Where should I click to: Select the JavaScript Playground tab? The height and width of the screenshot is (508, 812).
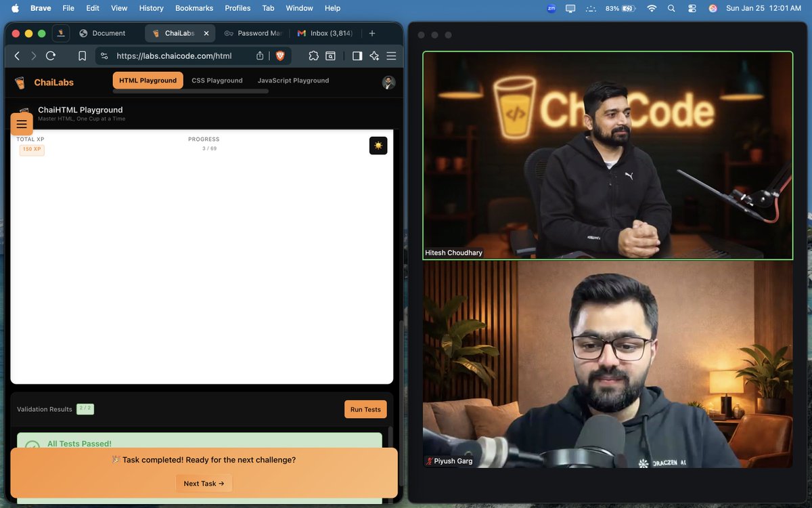click(293, 81)
